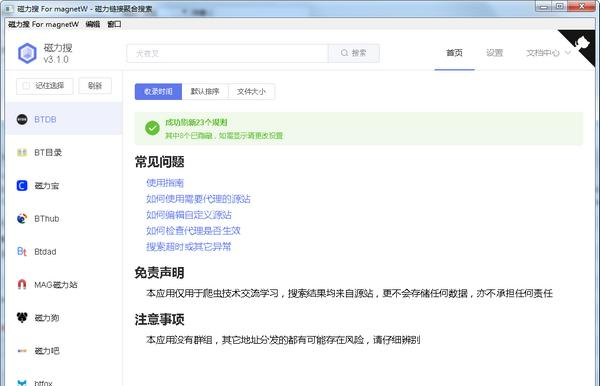600x386 pixels.
Task: Sort results by 默认排序
Action: [205, 92]
